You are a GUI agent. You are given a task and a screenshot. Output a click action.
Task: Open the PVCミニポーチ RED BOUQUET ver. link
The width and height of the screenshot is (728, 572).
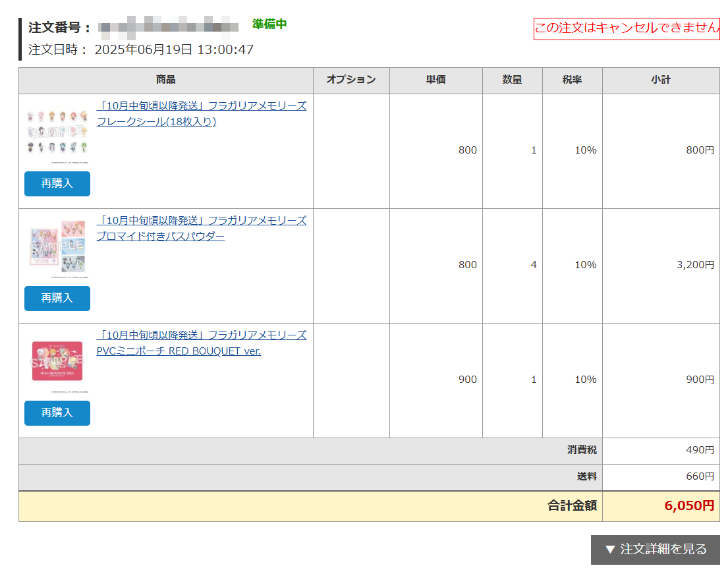(x=202, y=343)
